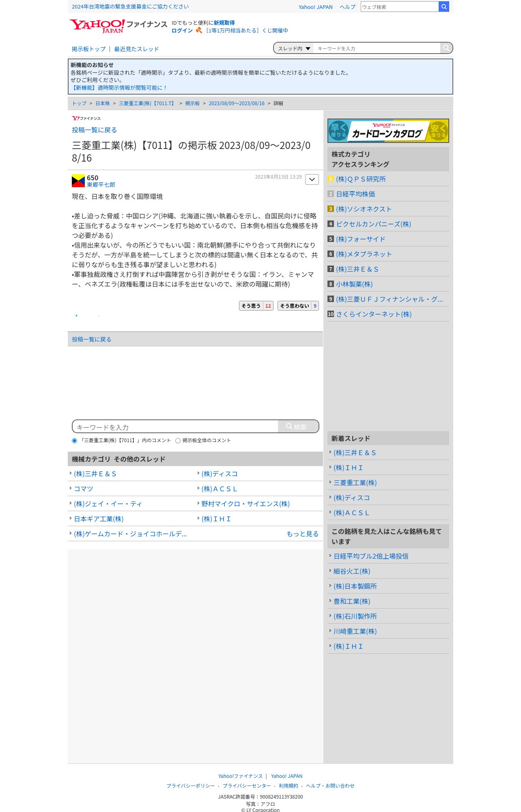521x812 pixels.
Task: Click the トップ breadcrumb
Action: [x=79, y=104]
